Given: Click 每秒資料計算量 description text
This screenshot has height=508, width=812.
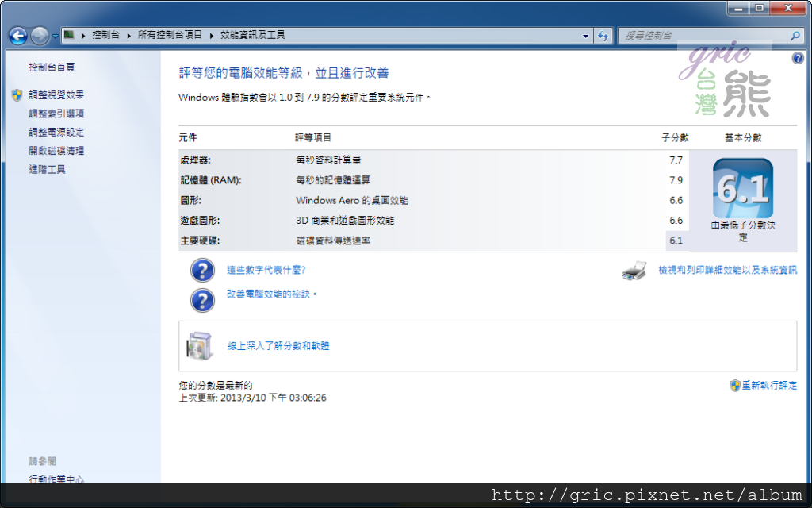Looking at the screenshot, I should pyautogui.click(x=328, y=160).
